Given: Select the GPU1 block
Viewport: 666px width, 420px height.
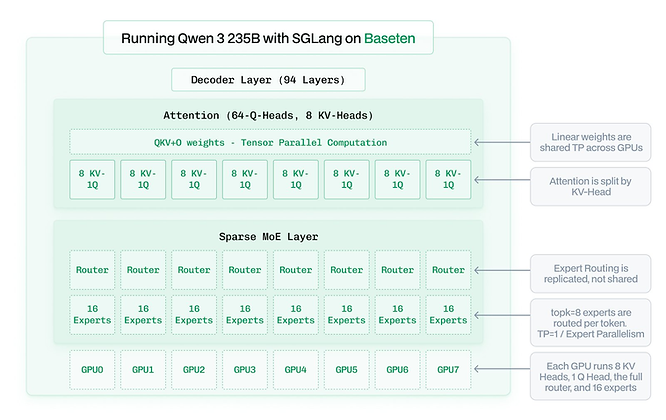Looking at the screenshot, I should tap(143, 369).
